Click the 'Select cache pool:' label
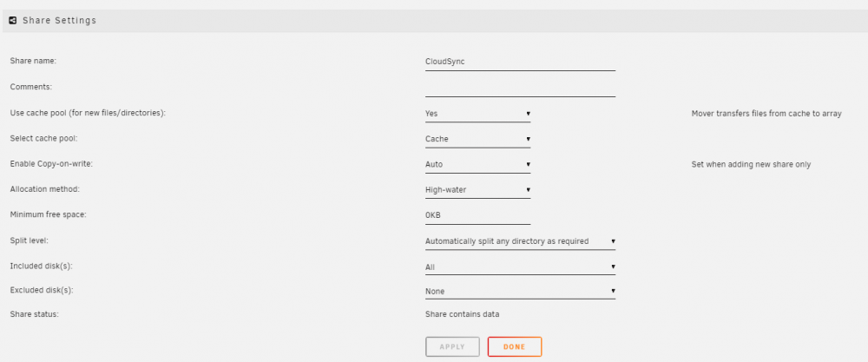868x362 pixels. point(43,138)
